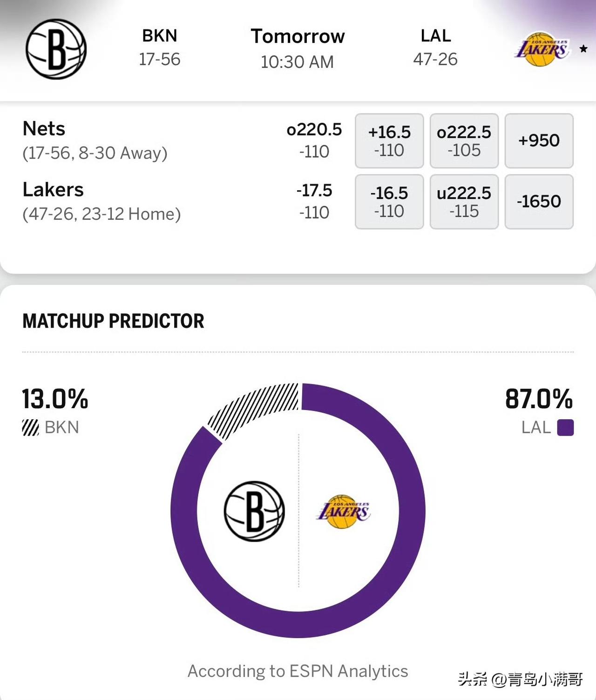Open the Matchup Predictor section
This screenshot has height=700, width=596.
pyautogui.click(x=113, y=321)
